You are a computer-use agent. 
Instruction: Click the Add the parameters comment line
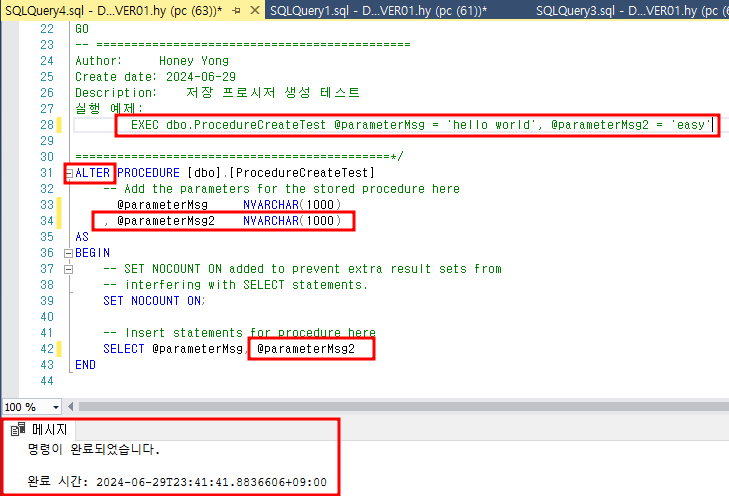pos(281,189)
